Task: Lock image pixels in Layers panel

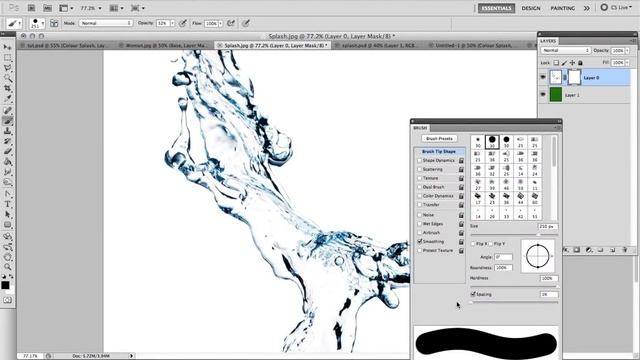Action: tap(564, 63)
